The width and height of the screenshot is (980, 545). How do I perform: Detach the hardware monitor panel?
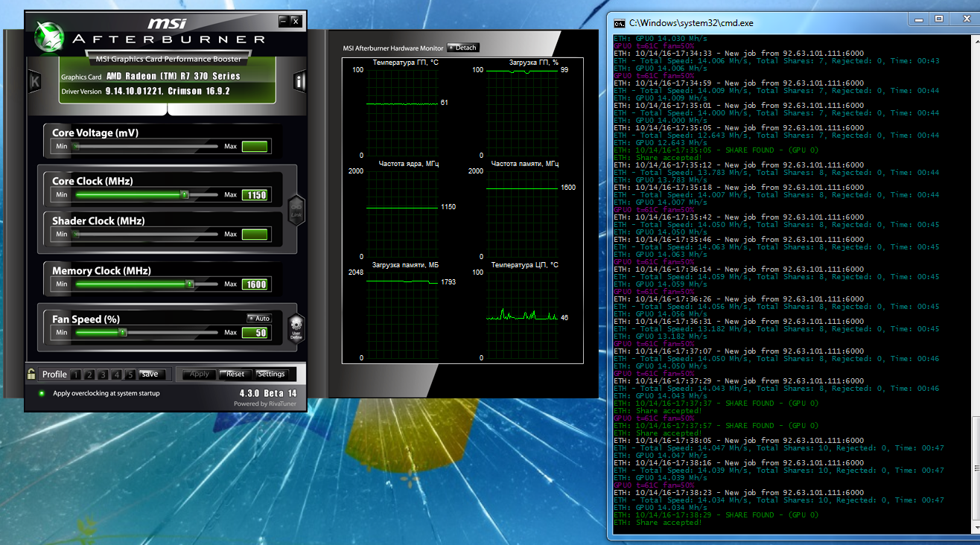point(462,48)
